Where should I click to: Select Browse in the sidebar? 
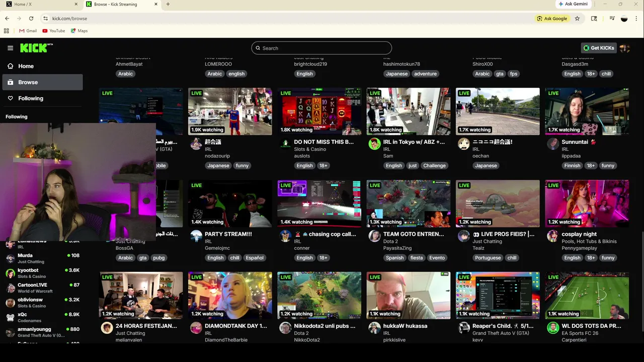42,82
